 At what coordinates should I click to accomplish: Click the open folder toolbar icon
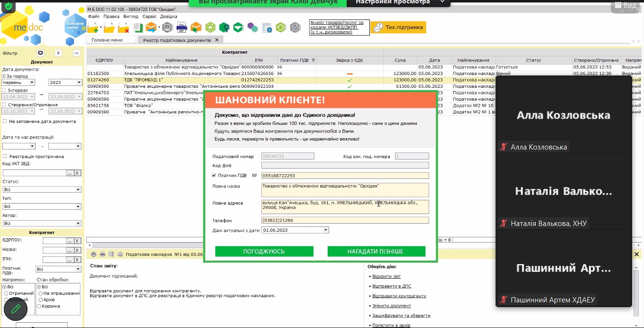pyautogui.click(x=110, y=28)
